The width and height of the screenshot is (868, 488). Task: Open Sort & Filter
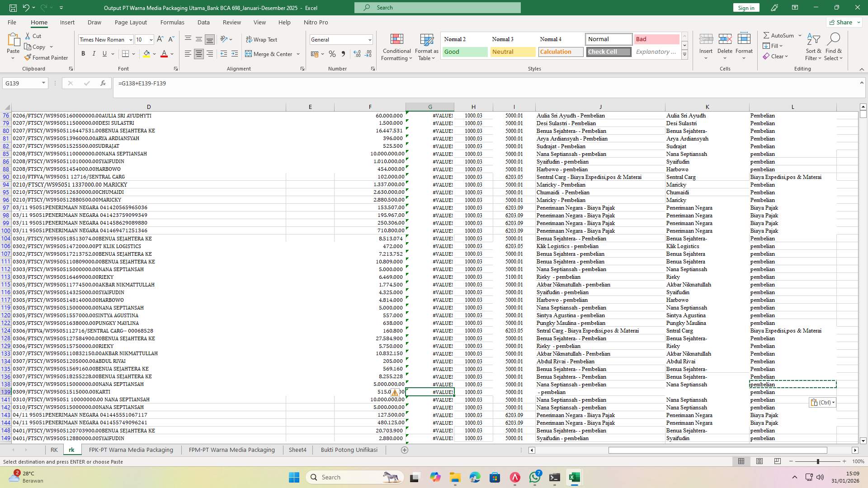(813, 47)
